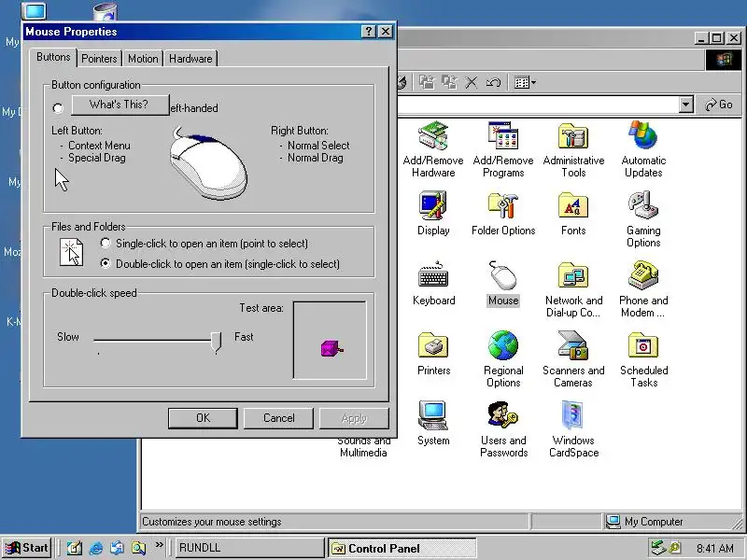The height and width of the screenshot is (560, 747).
Task: Click the network tray icon
Action: [658, 548]
